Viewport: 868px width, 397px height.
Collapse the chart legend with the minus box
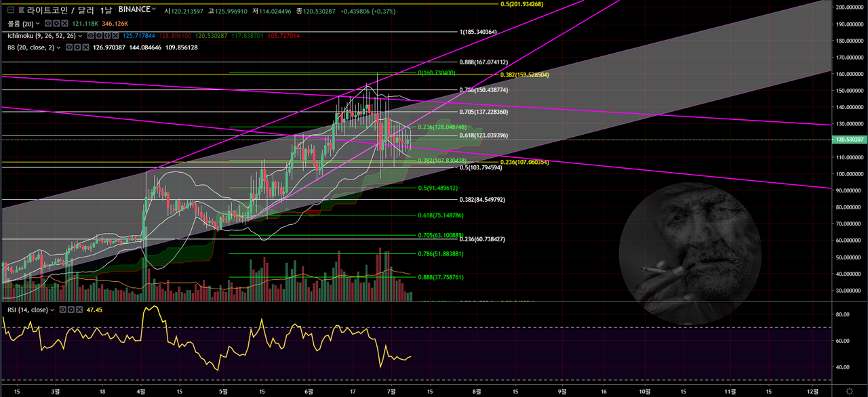click(11, 10)
